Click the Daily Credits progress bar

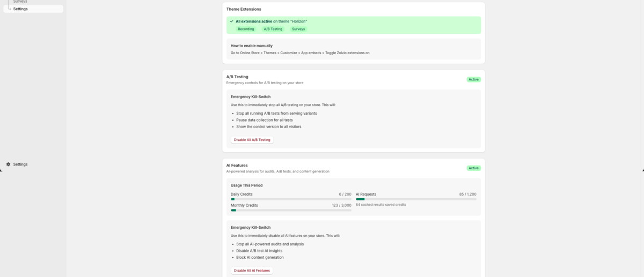(291, 199)
